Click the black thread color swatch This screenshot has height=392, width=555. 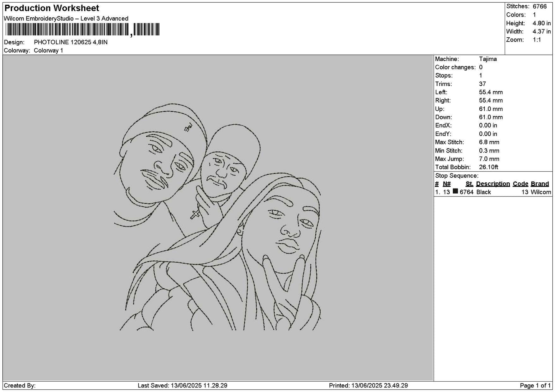click(x=456, y=191)
